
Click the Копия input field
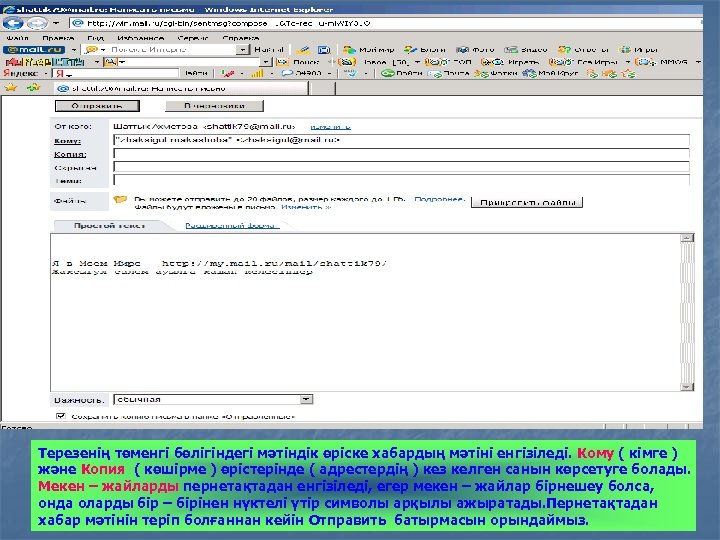401,154
